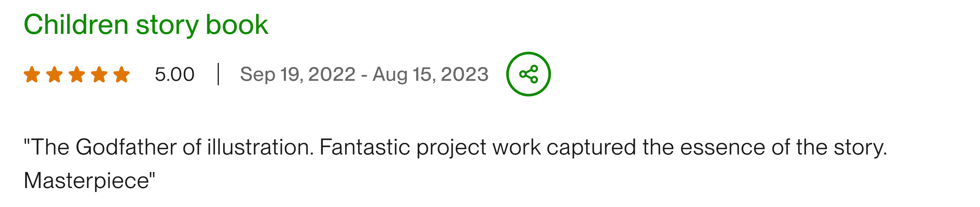Select the second orange rating star

point(54,74)
